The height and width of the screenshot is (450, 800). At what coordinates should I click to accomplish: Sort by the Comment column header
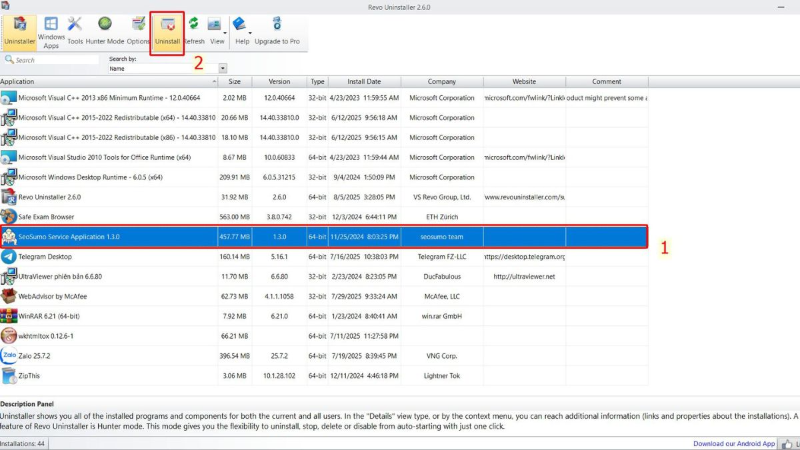pyautogui.click(x=607, y=82)
